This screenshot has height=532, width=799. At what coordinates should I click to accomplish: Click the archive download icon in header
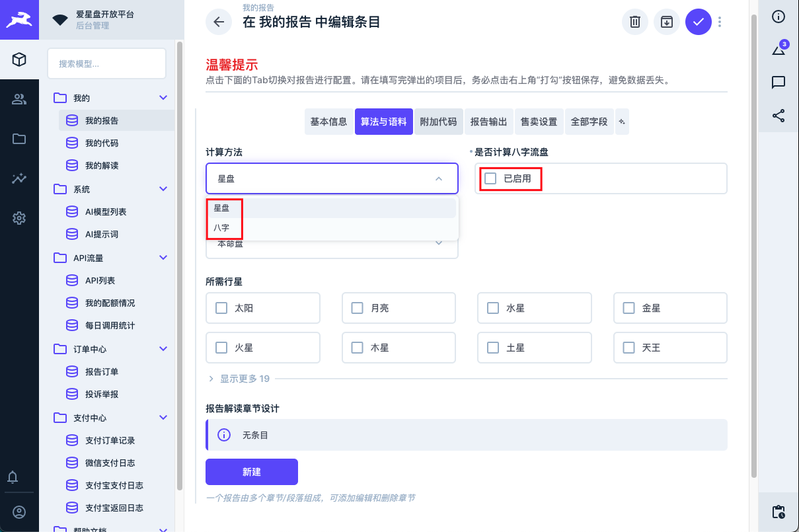tap(667, 22)
